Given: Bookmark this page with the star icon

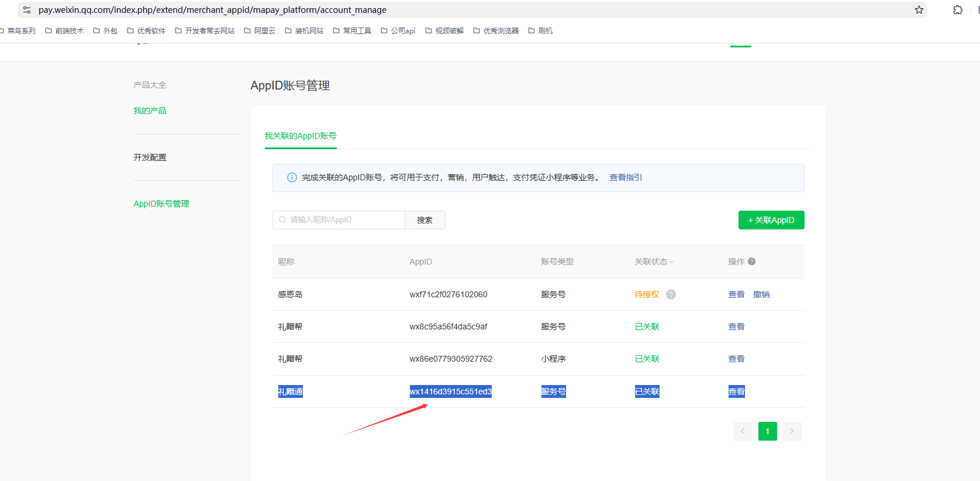Looking at the screenshot, I should [x=919, y=10].
